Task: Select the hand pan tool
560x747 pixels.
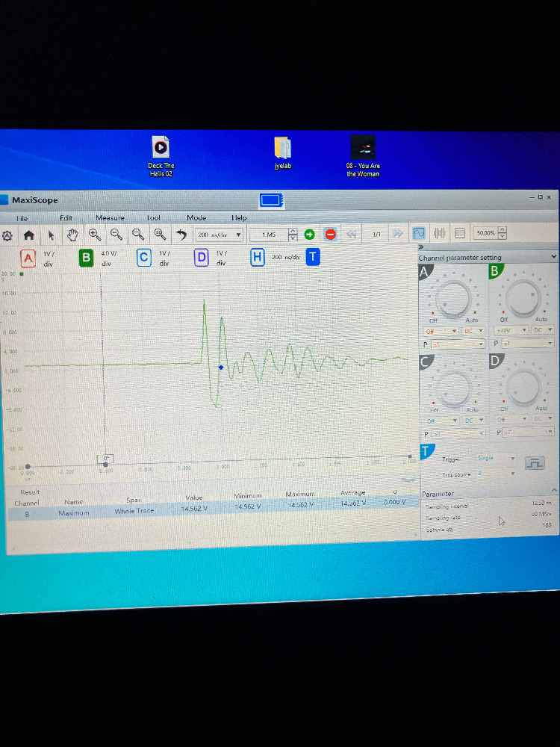Action: click(72, 235)
